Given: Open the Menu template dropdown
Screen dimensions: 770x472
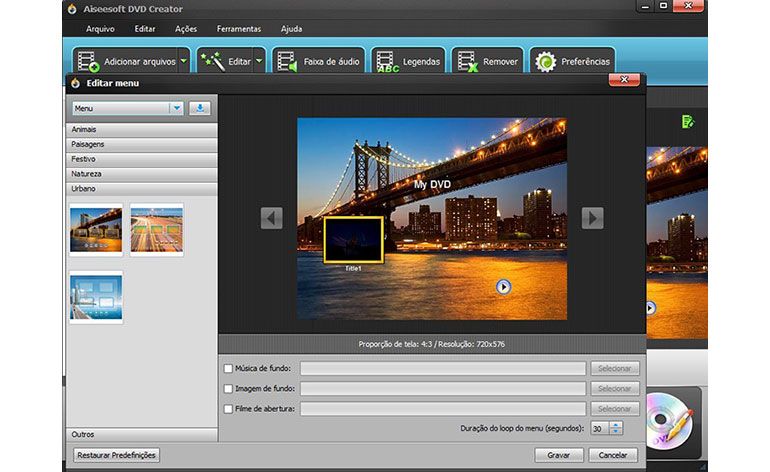Looking at the screenshot, I should point(176,108).
